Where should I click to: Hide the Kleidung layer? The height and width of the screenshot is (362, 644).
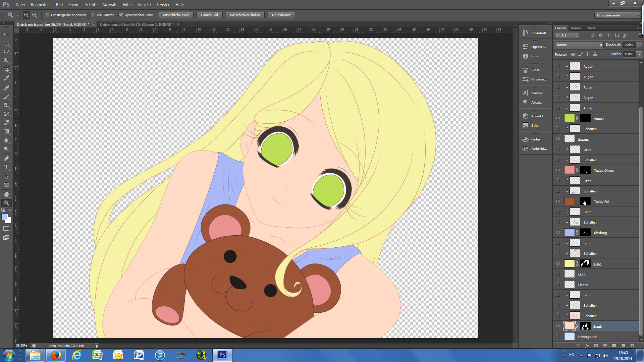pos(558,233)
